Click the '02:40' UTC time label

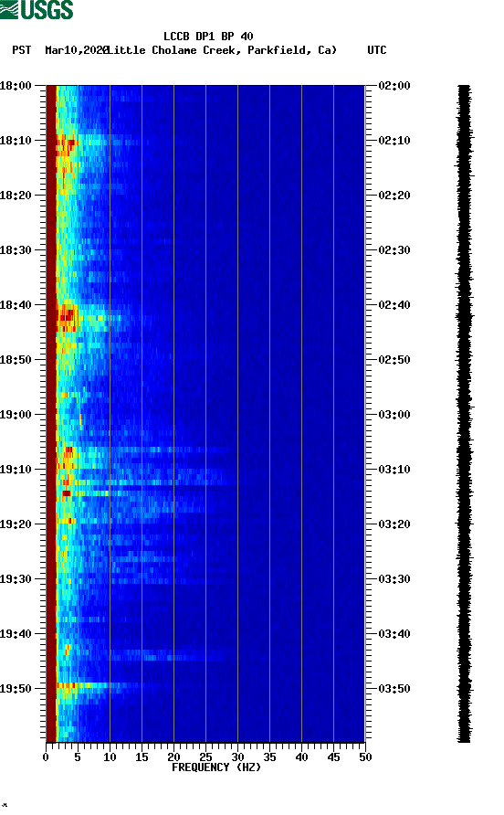click(x=394, y=305)
